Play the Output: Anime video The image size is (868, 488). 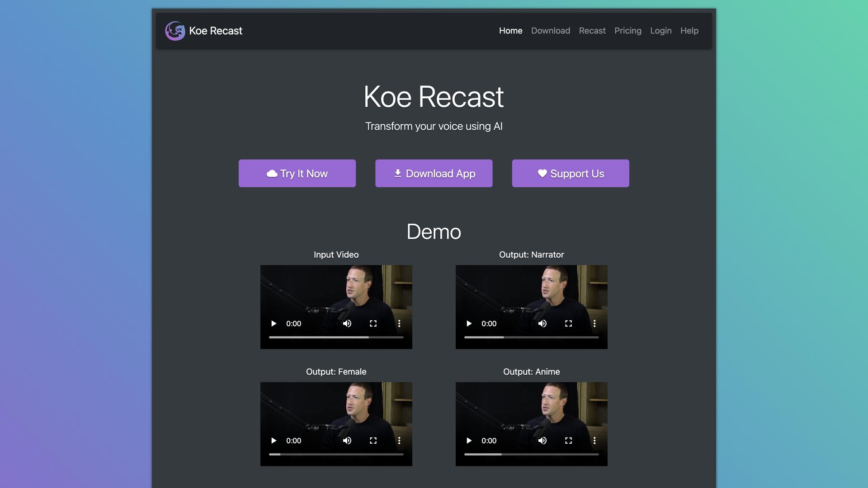(469, 440)
